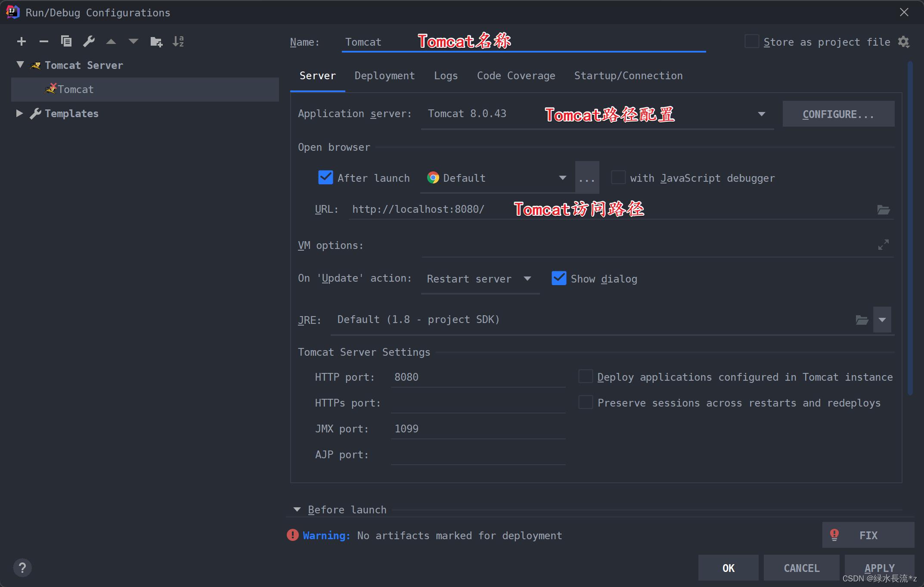Enable Deploy applications configured in Tomcat instance

pos(586,376)
